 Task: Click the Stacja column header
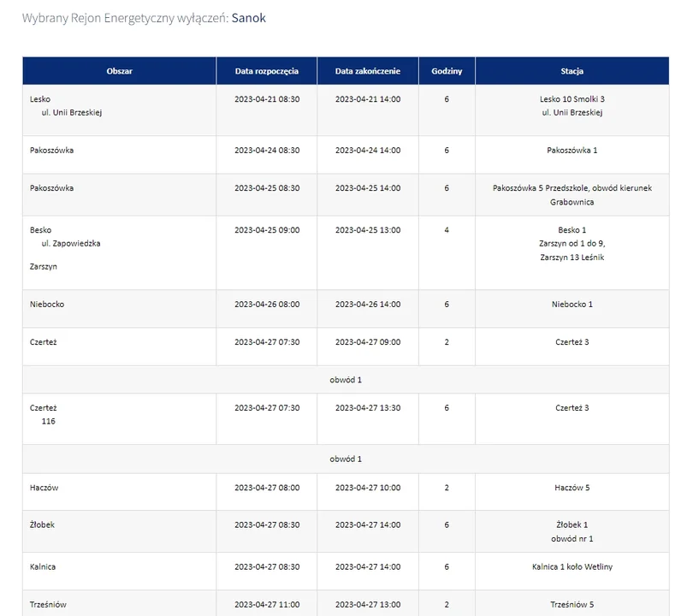pyautogui.click(x=572, y=71)
